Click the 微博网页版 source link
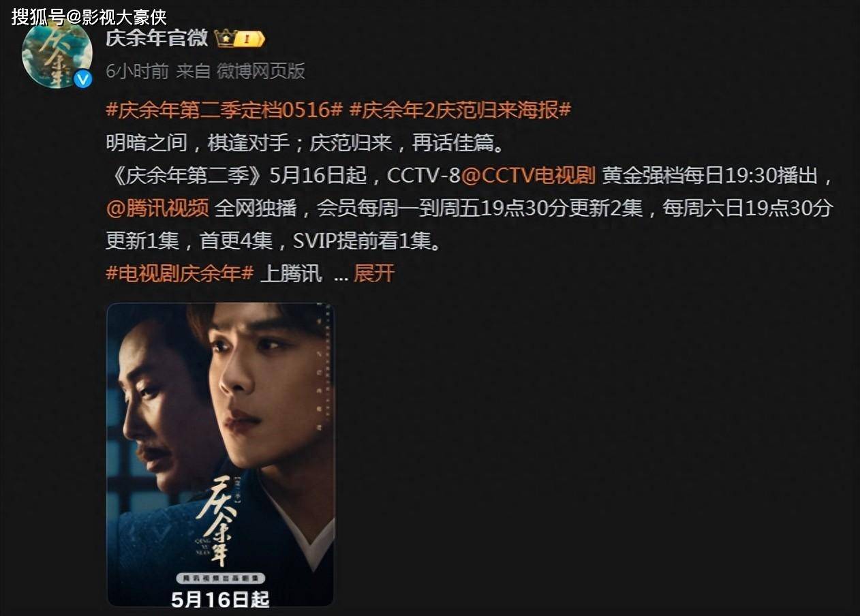Viewport: 860px width, 616px height. coord(261,71)
